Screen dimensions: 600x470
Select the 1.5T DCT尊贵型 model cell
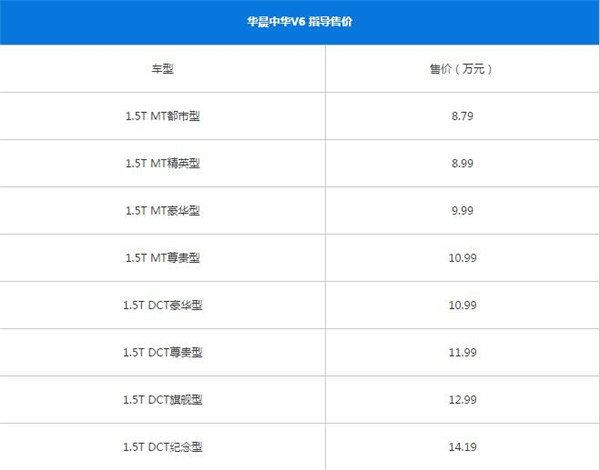coord(163,352)
